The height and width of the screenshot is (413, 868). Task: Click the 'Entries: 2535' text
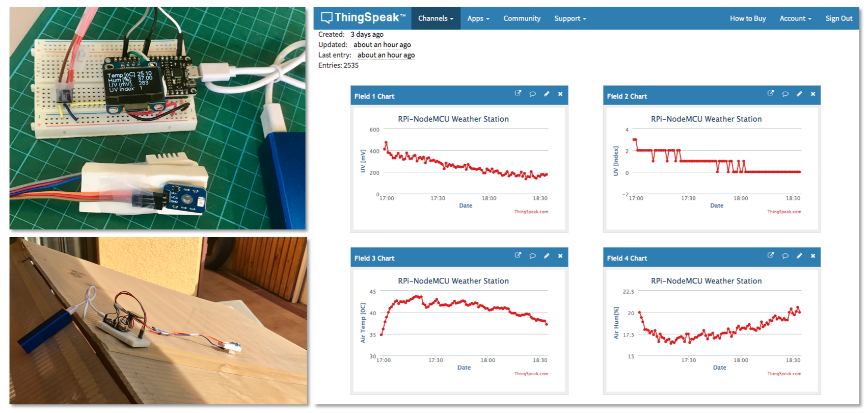pyautogui.click(x=338, y=65)
